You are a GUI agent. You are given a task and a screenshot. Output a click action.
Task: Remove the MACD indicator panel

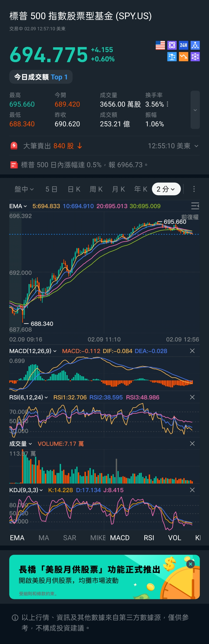point(192,351)
